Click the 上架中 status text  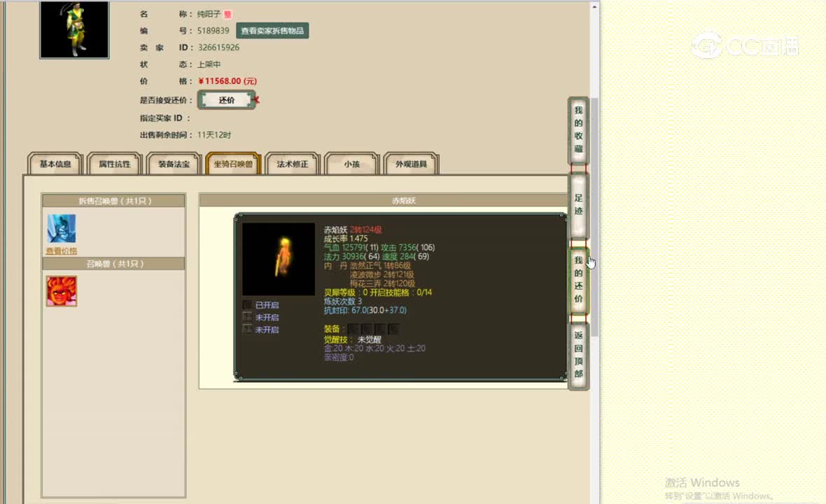tap(209, 64)
